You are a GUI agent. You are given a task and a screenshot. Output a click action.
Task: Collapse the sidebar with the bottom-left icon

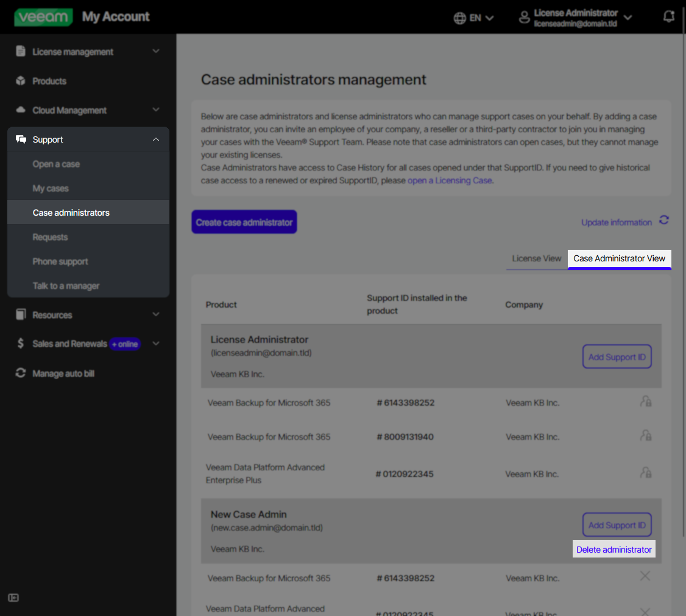click(13, 598)
